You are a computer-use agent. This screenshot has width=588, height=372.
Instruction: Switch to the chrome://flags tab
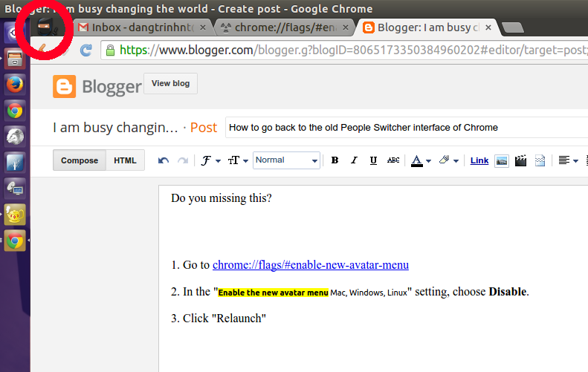pyautogui.click(x=285, y=27)
